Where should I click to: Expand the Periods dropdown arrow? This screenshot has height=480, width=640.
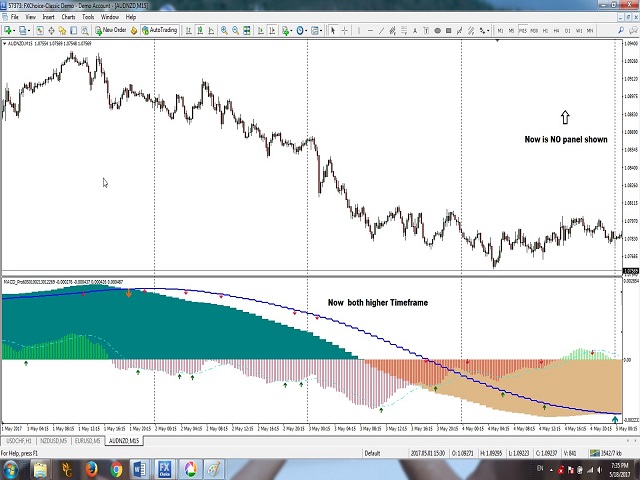(306, 31)
